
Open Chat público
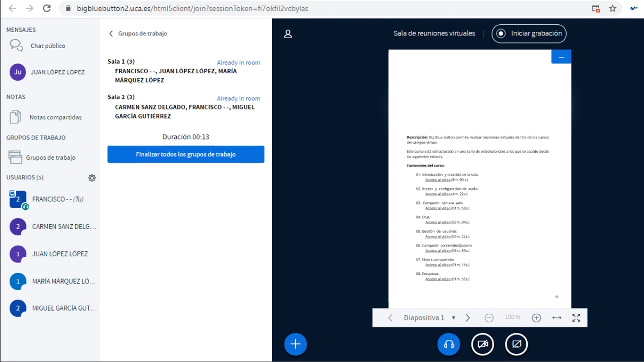click(x=48, y=46)
